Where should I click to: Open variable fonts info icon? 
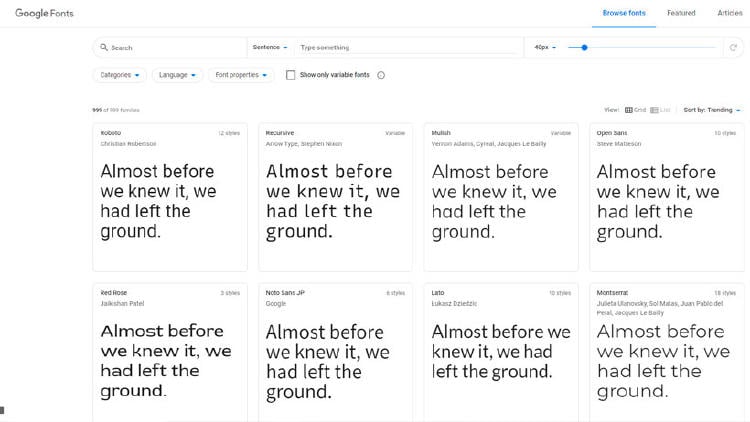pos(381,75)
